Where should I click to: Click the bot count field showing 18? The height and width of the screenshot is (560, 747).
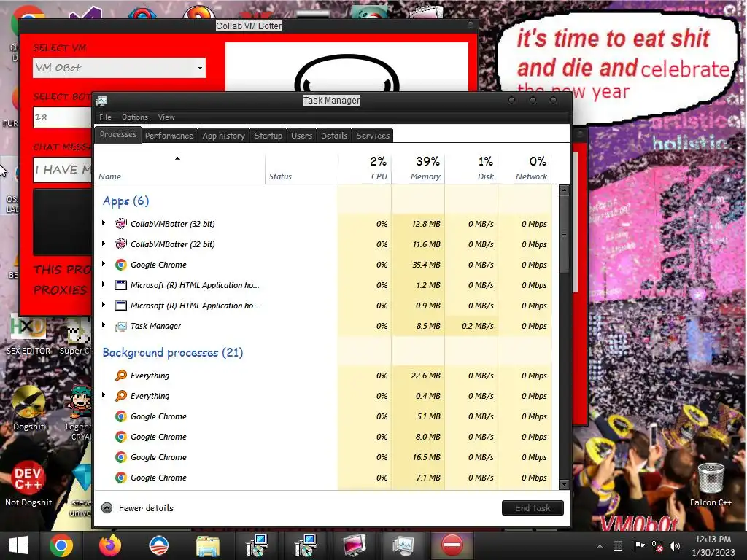tap(63, 117)
